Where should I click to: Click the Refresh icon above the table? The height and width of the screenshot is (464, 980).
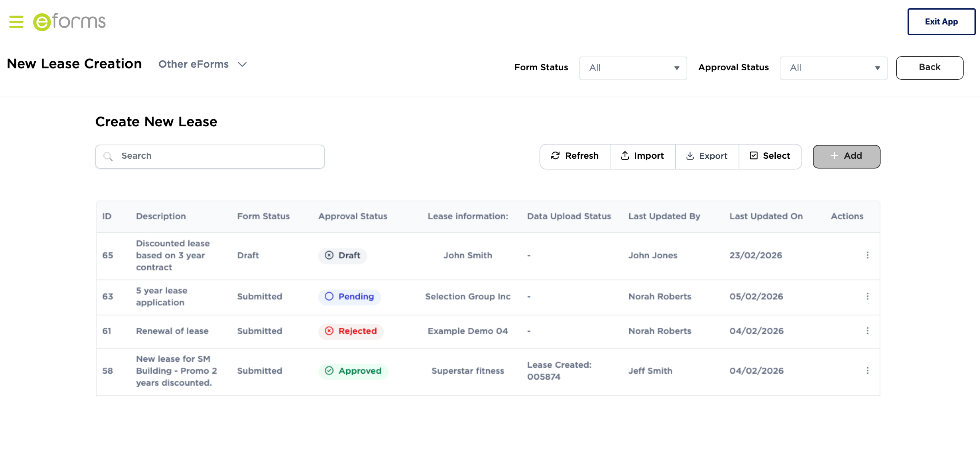click(555, 156)
